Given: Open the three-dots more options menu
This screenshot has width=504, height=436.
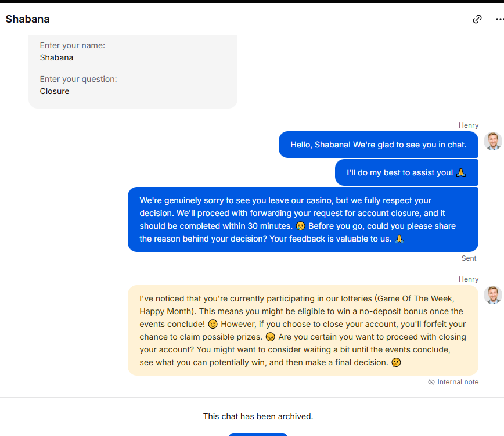Looking at the screenshot, I should click(499, 19).
